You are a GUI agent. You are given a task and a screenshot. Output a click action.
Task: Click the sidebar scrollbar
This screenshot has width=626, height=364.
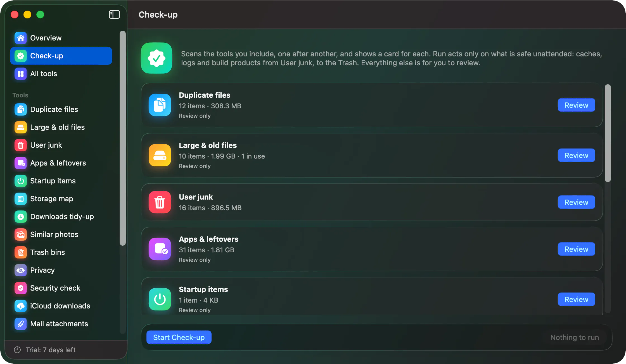point(122,138)
